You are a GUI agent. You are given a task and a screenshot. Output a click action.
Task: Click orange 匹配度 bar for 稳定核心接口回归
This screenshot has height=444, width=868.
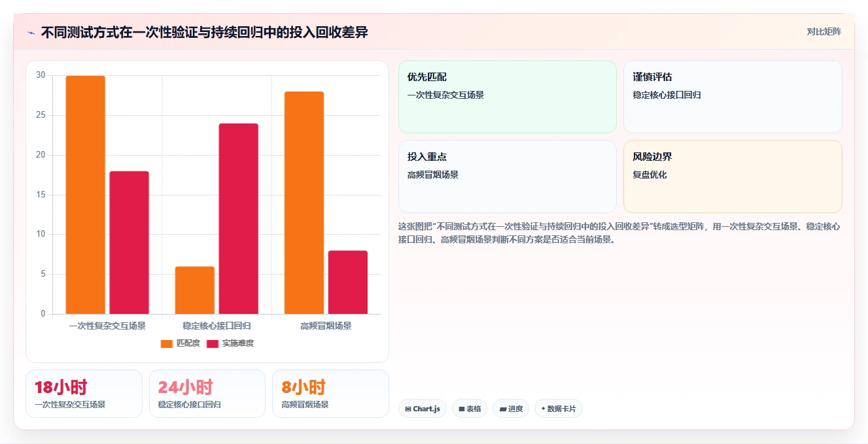195,290
